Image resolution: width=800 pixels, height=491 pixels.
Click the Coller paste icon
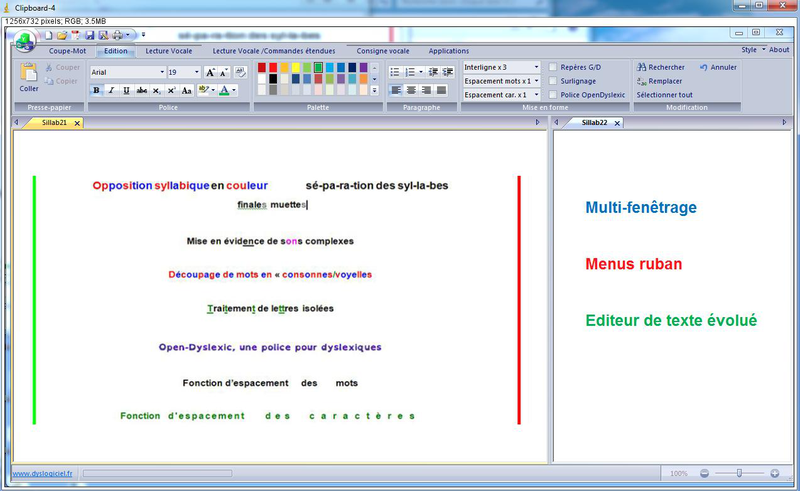29,74
